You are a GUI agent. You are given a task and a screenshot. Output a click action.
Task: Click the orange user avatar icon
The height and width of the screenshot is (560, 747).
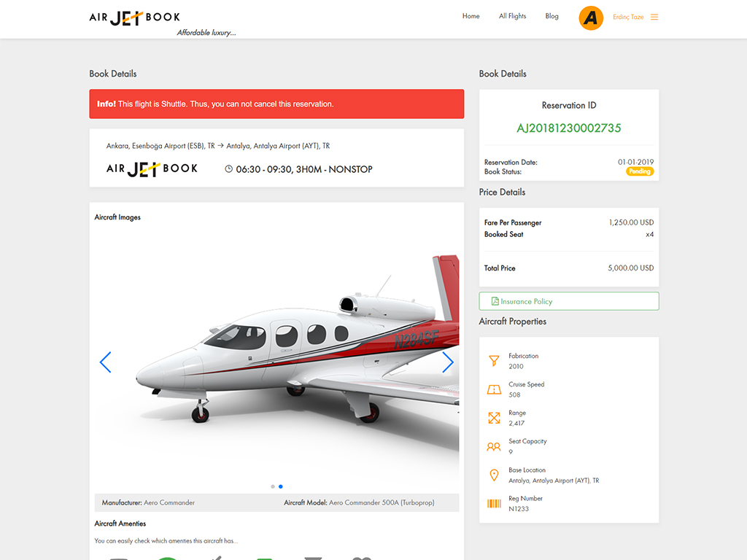[x=591, y=17]
